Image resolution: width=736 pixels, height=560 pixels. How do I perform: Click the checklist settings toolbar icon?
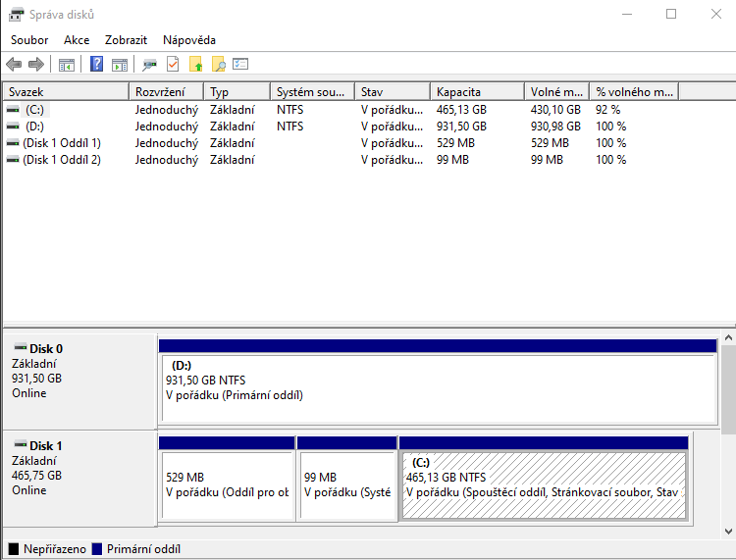point(240,65)
